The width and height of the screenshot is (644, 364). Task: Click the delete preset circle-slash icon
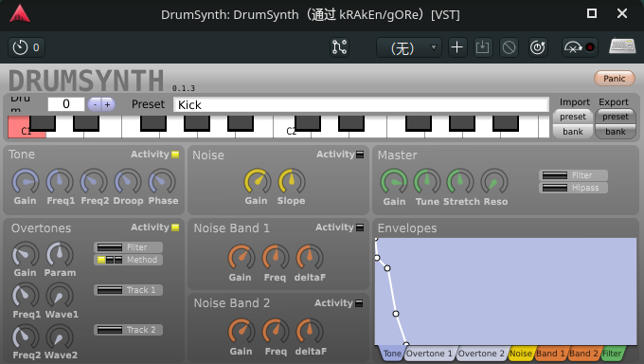(509, 47)
